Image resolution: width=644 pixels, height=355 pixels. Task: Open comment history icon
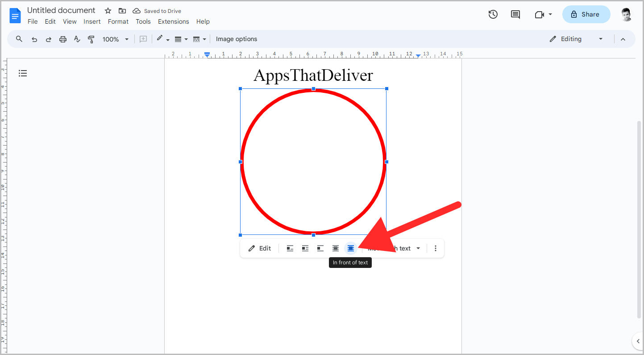pyautogui.click(x=515, y=14)
